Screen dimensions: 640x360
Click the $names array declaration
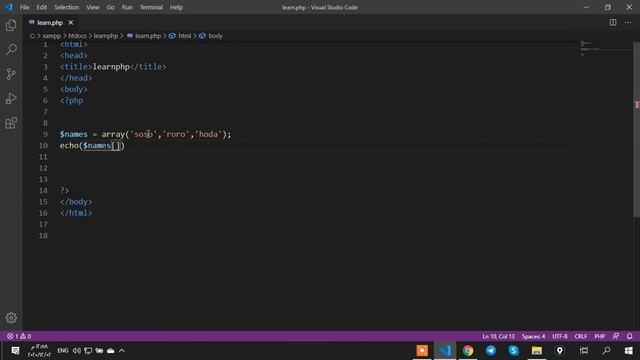click(145, 134)
